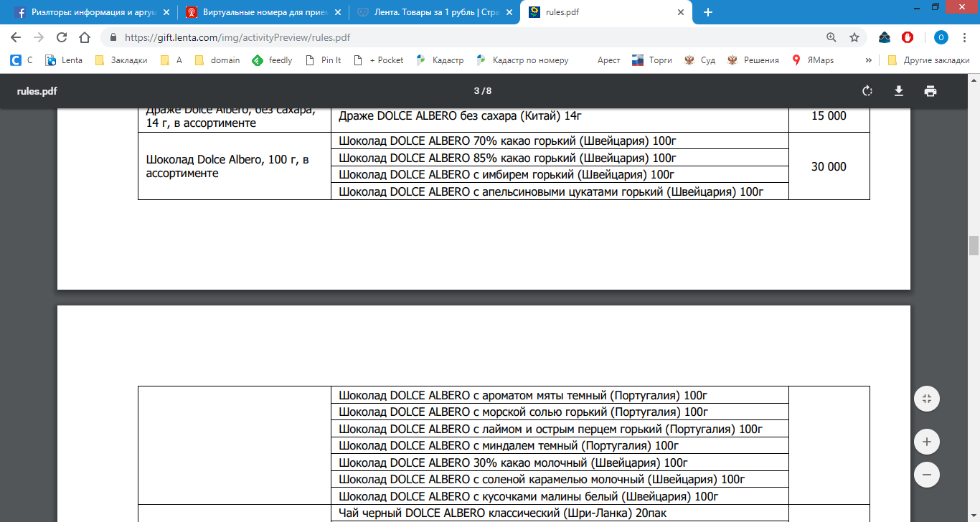Open the Другие закладки folder
The height and width of the screenshot is (522, 980).
[x=927, y=60]
